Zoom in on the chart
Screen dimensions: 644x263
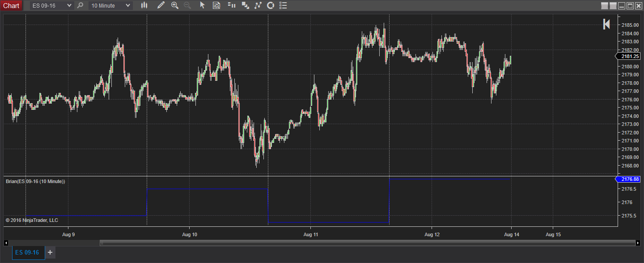pos(175,5)
